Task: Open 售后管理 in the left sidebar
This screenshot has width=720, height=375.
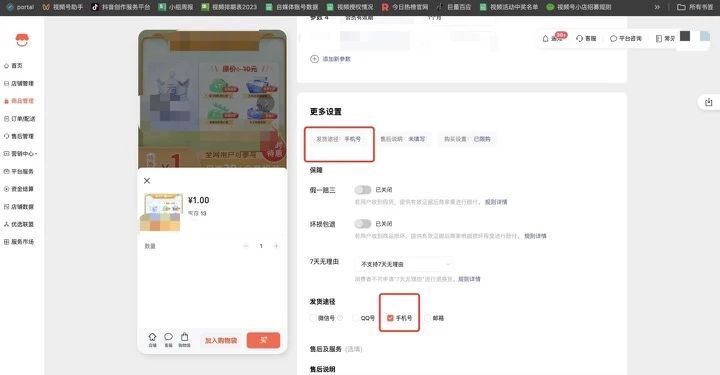Action: (x=19, y=136)
